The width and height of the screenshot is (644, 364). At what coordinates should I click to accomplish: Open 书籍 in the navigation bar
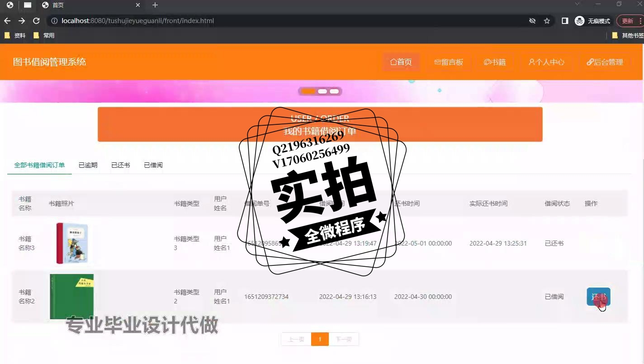[x=495, y=62]
